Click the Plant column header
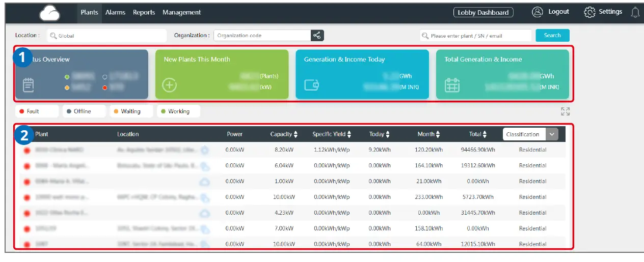Viewport: 644px width, 262px height. (x=42, y=134)
